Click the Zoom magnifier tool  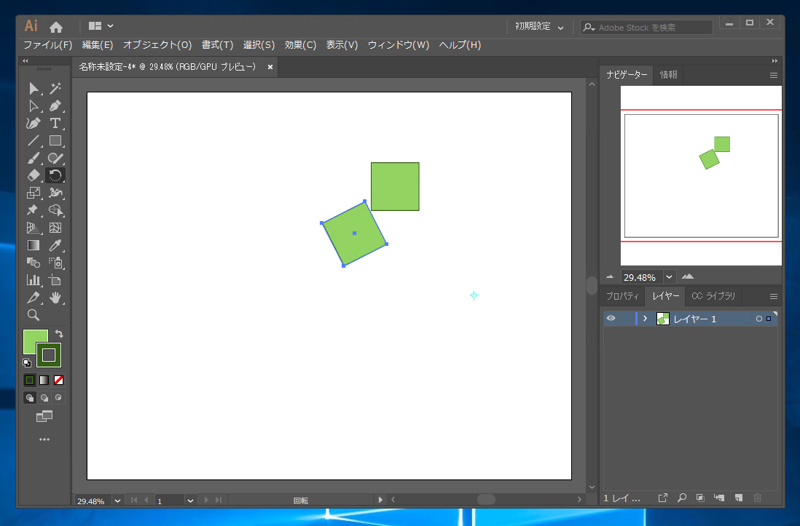(33, 314)
